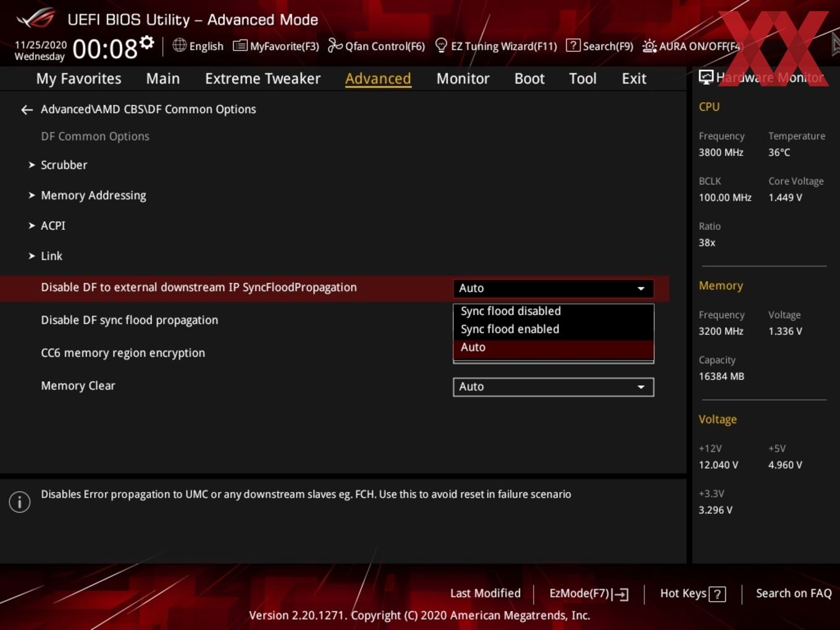Click the clock time display 00:08

click(x=105, y=49)
